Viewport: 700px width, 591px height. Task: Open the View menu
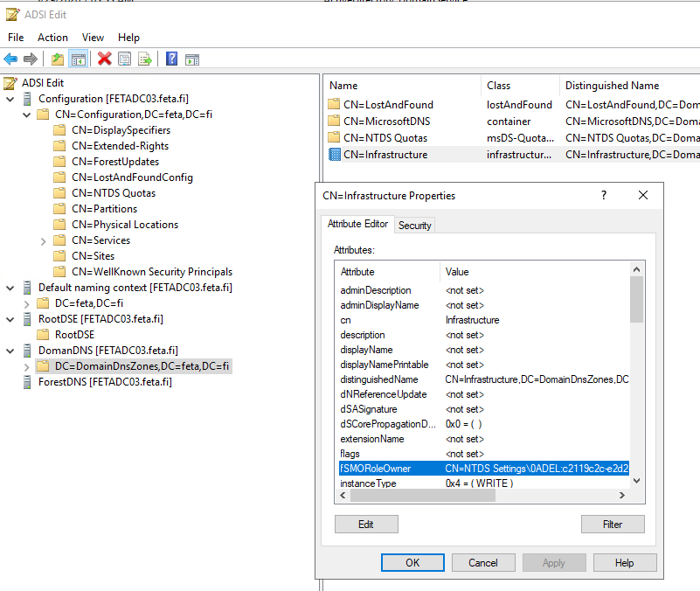click(93, 37)
